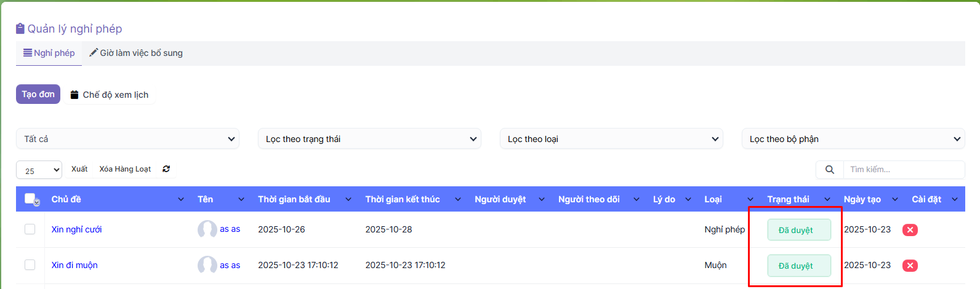This screenshot has width=980, height=289.
Task: Click the Quản lý nghỉ phép clipboard icon
Action: click(x=20, y=28)
